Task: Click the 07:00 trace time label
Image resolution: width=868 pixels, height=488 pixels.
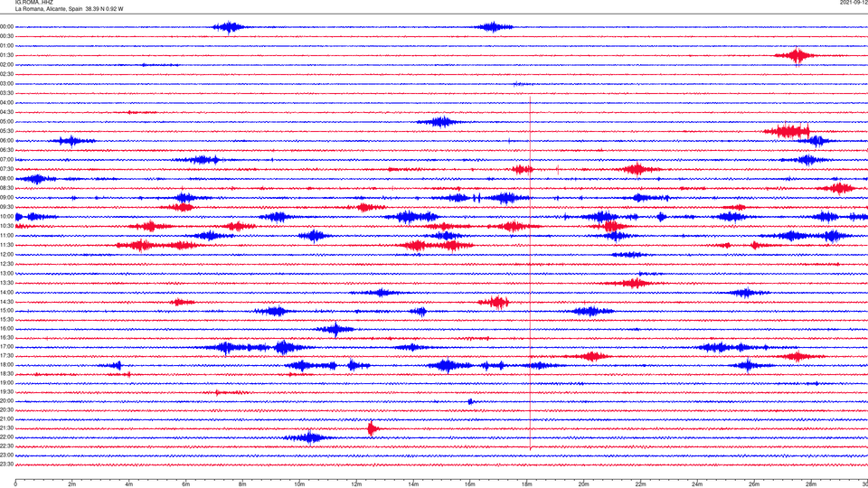Action: (x=6, y=159)
